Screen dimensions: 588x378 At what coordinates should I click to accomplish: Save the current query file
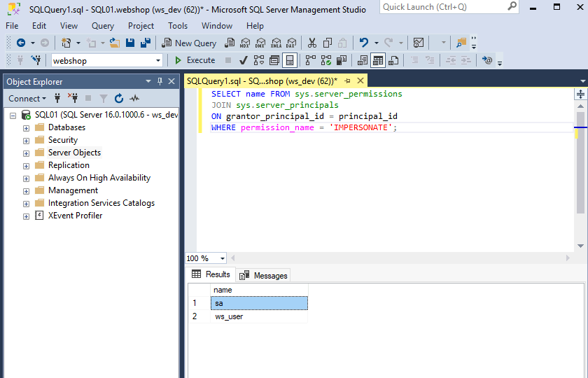point(130,43)
